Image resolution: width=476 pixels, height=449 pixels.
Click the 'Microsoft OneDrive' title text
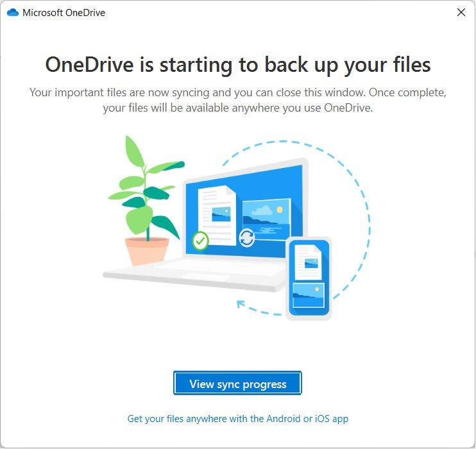64,13
